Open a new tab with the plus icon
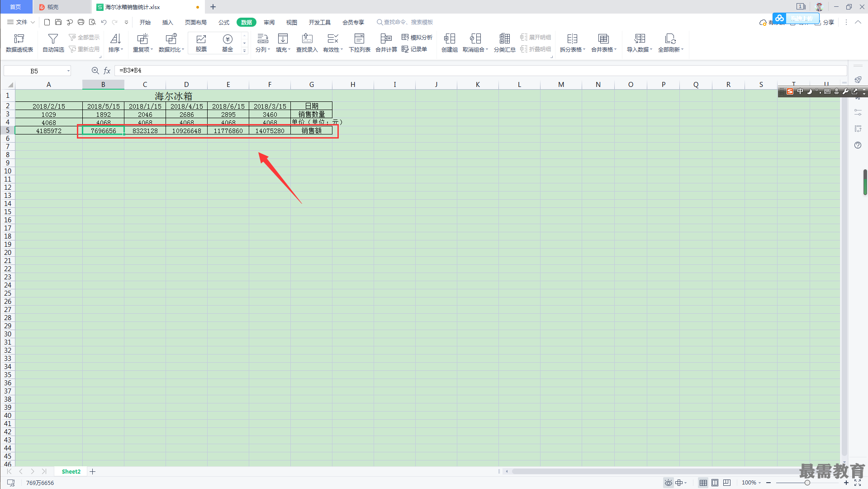This screenshot has height=489, width=868. [x=213, y=7]
